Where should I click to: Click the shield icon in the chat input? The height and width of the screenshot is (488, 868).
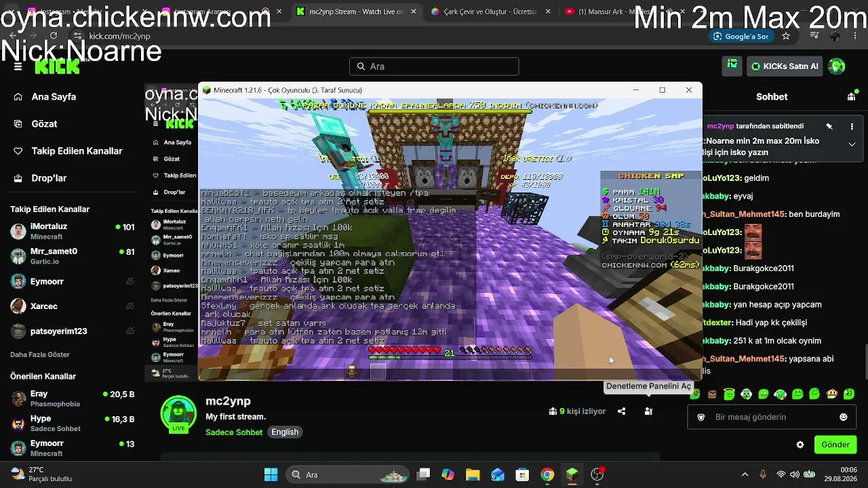tap(701, 418)
